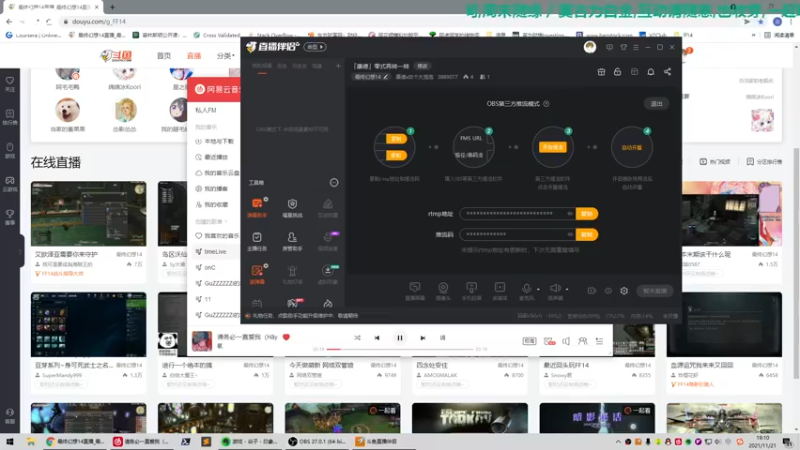Show the rtmp address with eye icon
The width and height of the screenshot is (800, 450).
(x=569, y=214)
